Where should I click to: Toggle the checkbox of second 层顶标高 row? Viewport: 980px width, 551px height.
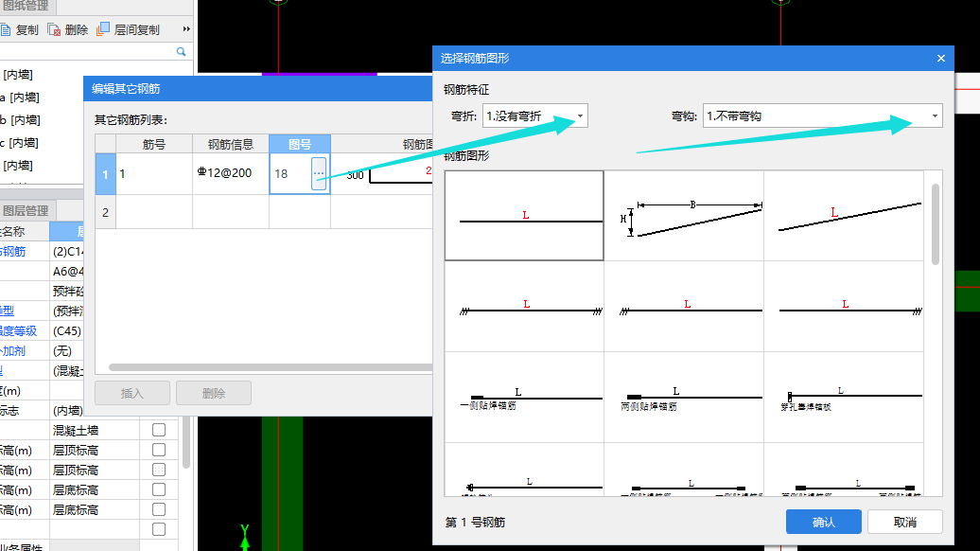159,470
